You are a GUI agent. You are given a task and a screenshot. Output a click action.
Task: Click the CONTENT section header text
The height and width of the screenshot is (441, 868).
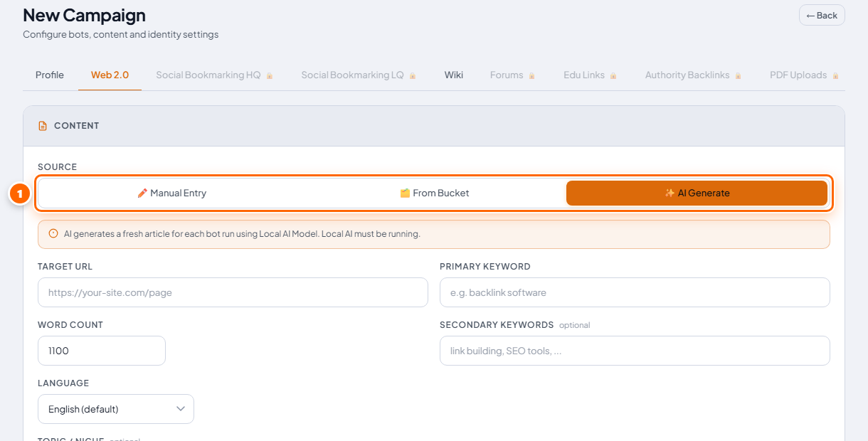pyautogui.click(x=77, y=126)
